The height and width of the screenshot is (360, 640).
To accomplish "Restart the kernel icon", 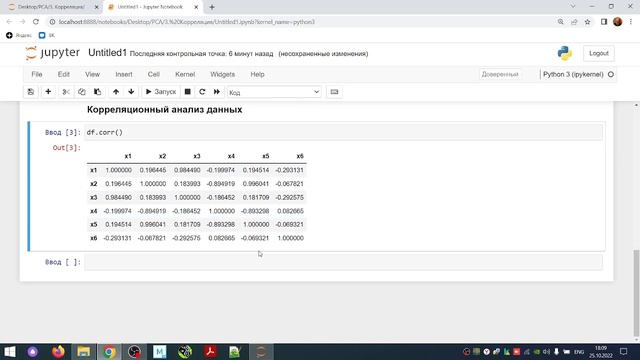I will coord(202,92).
